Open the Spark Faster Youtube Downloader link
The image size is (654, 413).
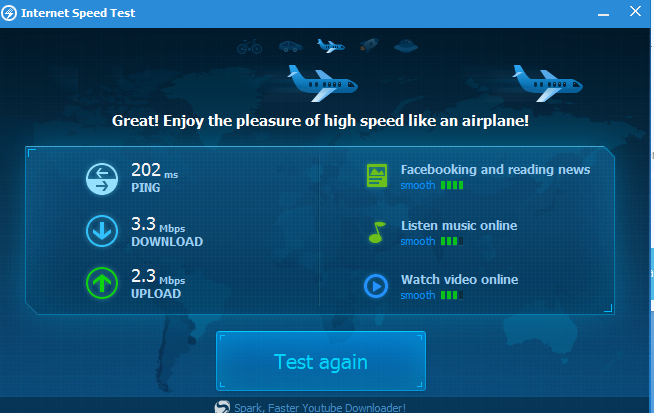tap(320, 408)
